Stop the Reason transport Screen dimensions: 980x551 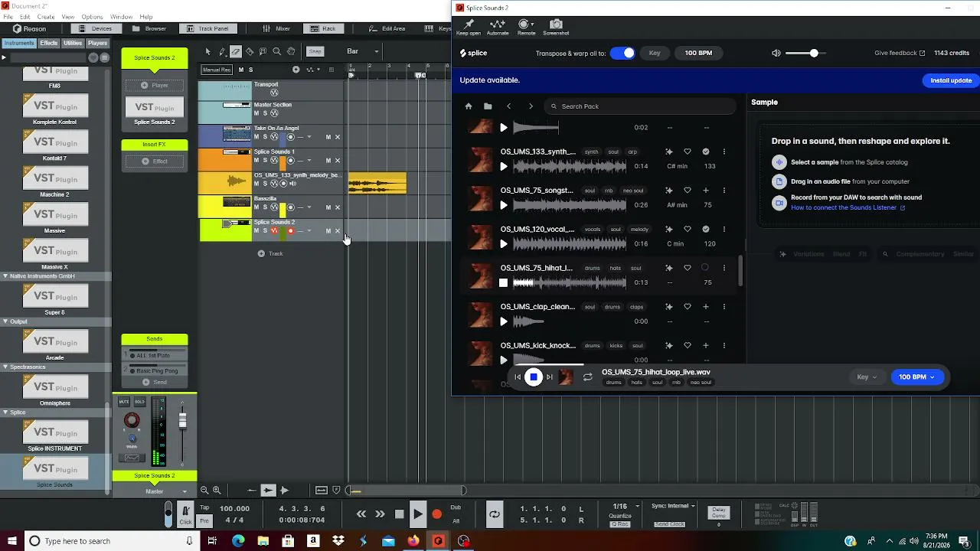[399, 514]
